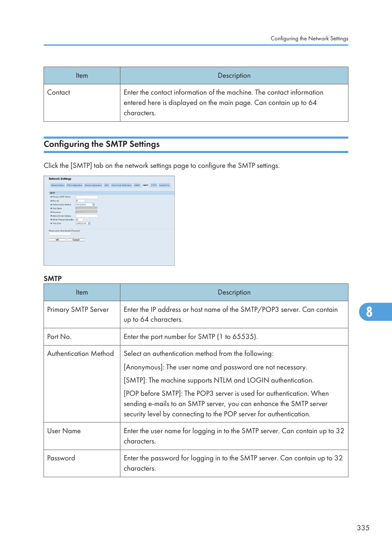Click the 'Port No.' table cell

pyautogui.click(x=82, y=337)
